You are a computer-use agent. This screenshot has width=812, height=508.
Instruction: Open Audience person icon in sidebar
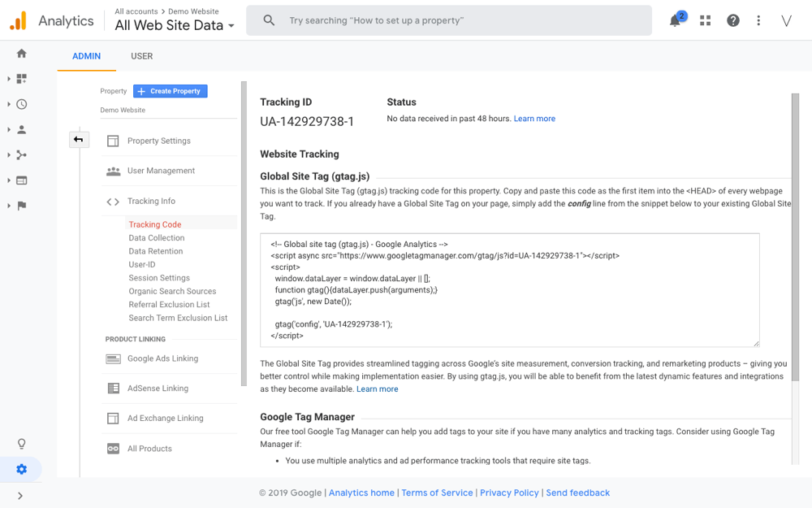point(21,129)
